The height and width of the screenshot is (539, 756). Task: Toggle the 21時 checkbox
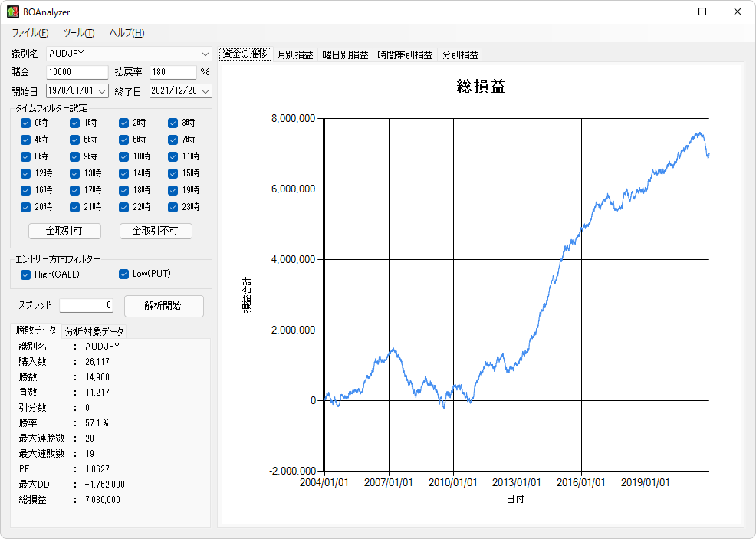74,207
